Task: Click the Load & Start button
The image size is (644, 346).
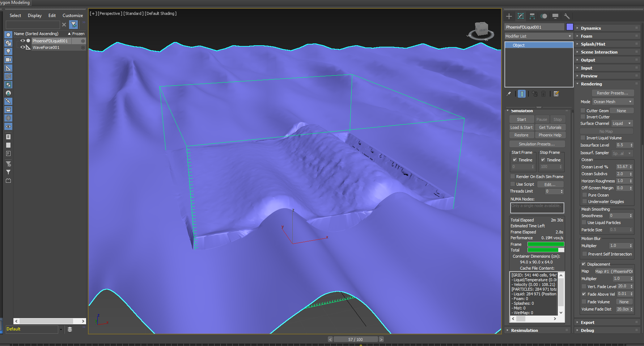Action: click(x=521, y=127)
